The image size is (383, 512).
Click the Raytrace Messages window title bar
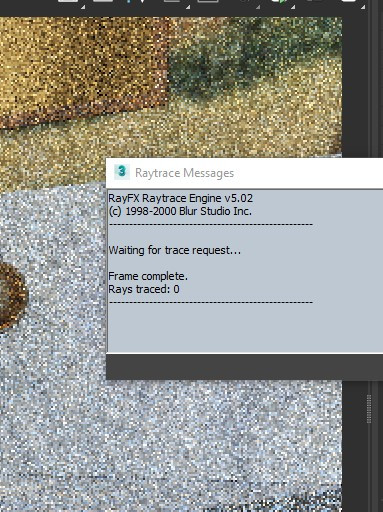click(x=245, y=173)
